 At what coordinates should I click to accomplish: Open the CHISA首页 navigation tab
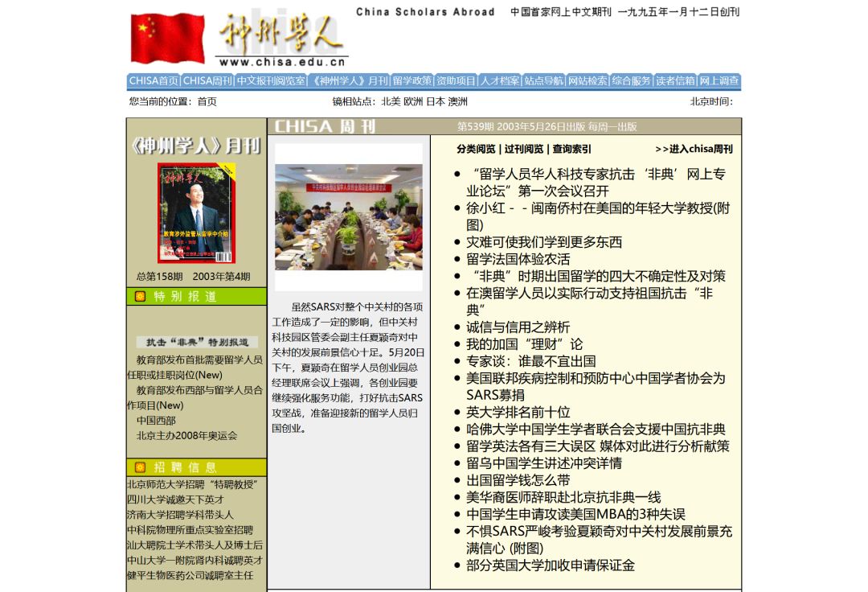pos(154,81)
